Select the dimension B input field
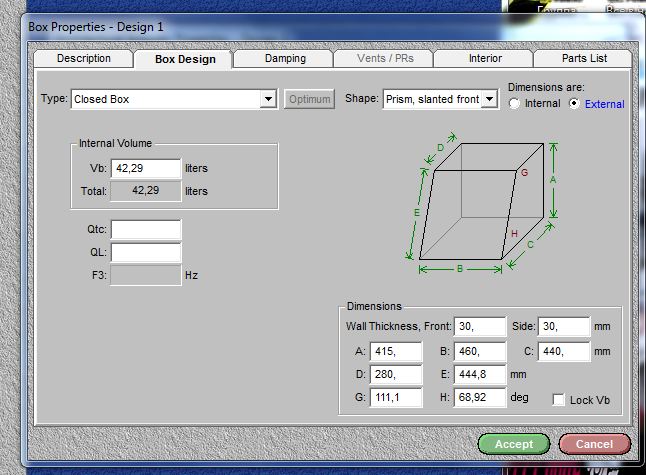 coord(479,351)
